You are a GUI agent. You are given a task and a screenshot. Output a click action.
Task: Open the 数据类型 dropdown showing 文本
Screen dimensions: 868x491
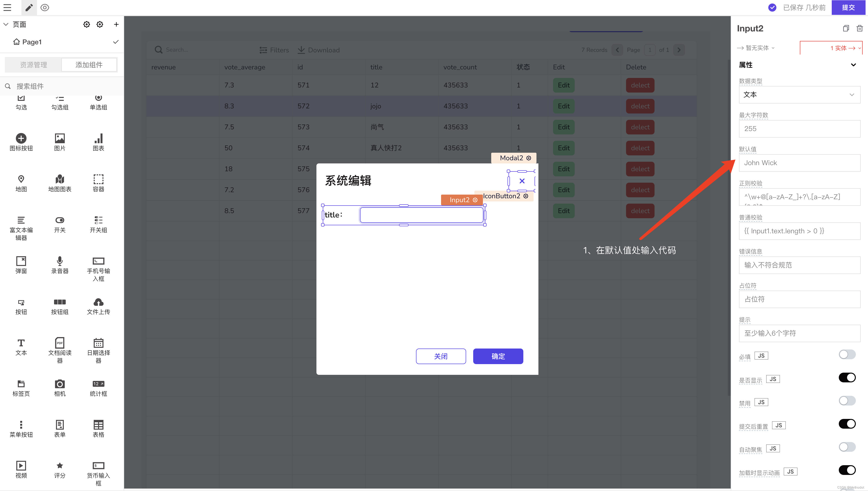799,95
